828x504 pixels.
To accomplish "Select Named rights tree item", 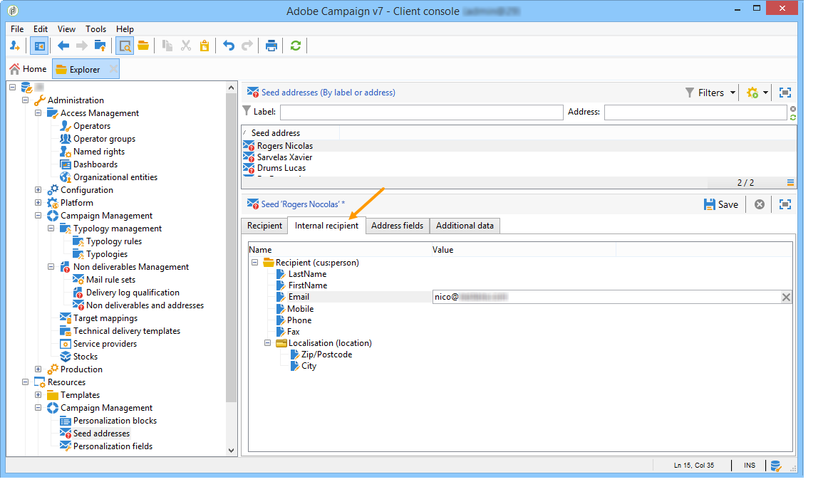I will click(99, 152).
